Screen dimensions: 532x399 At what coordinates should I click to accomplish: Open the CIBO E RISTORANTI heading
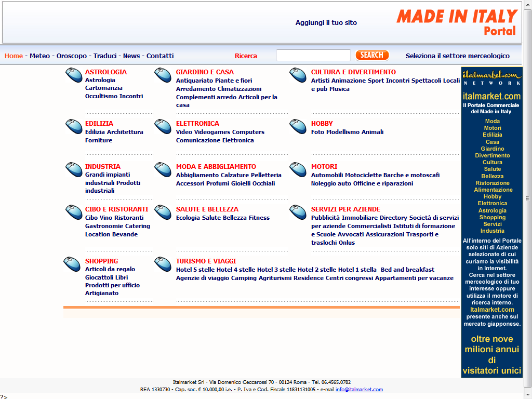(x=117, y=209)
